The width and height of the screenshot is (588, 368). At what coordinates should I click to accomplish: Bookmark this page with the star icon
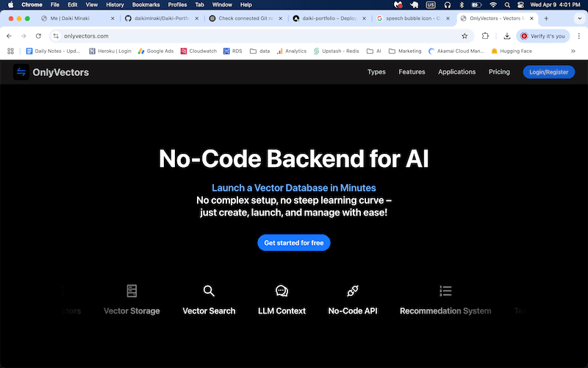click(465, 36)
